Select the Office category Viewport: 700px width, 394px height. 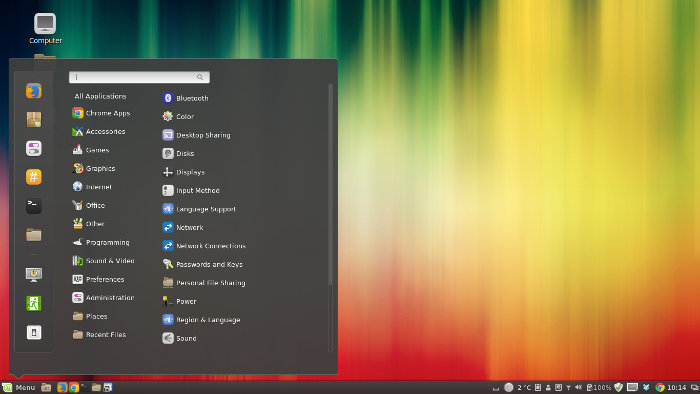89,205
